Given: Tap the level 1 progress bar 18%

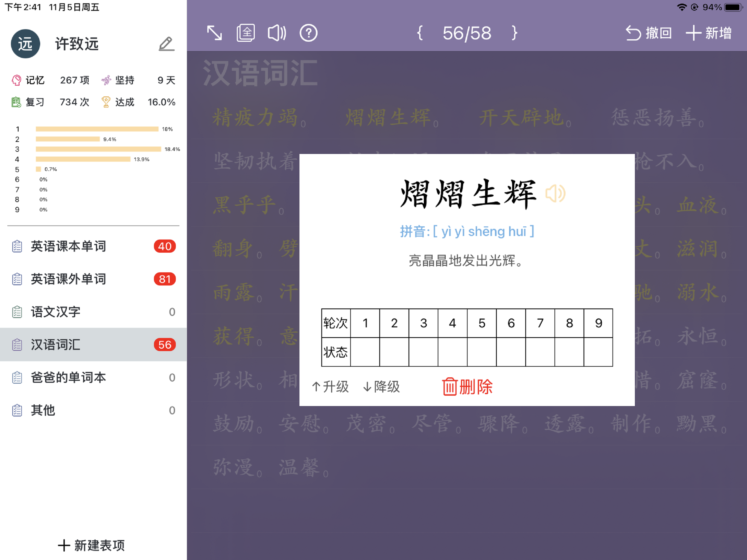Looking at the screenshot, I should click(97, 129).
